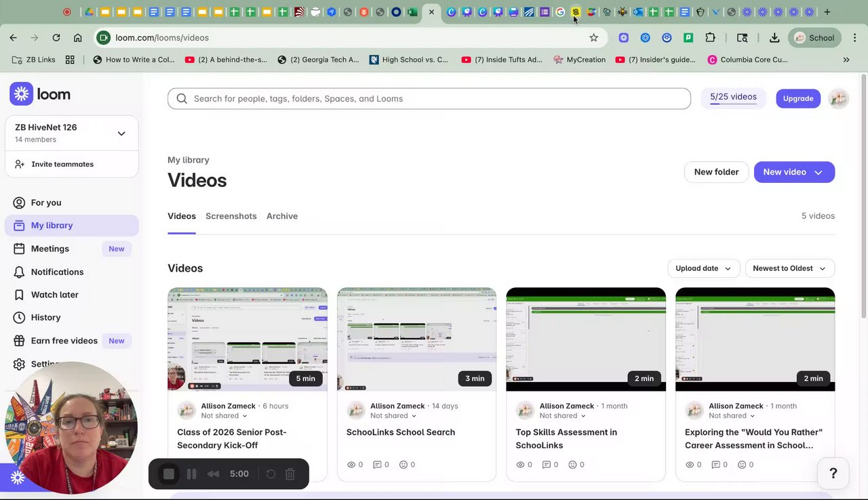Image resolution: width=868 pixels, height=500 pixels.
Task: Open the Newest to Oldest dropdown
Action: [x=790, y=268]
